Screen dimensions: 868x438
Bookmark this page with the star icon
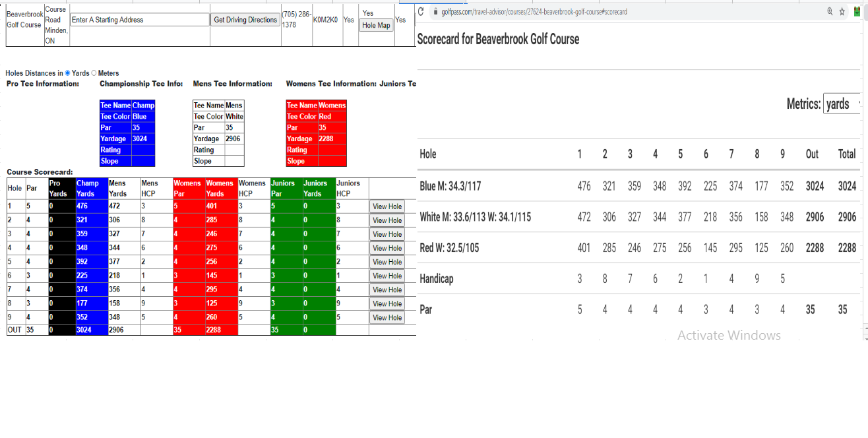(x=842, y=12)
